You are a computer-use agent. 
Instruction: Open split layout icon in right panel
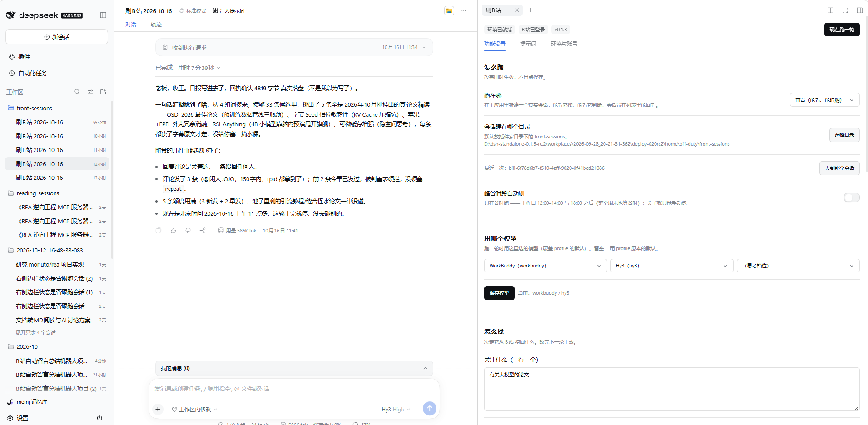(x=831, y=10)
